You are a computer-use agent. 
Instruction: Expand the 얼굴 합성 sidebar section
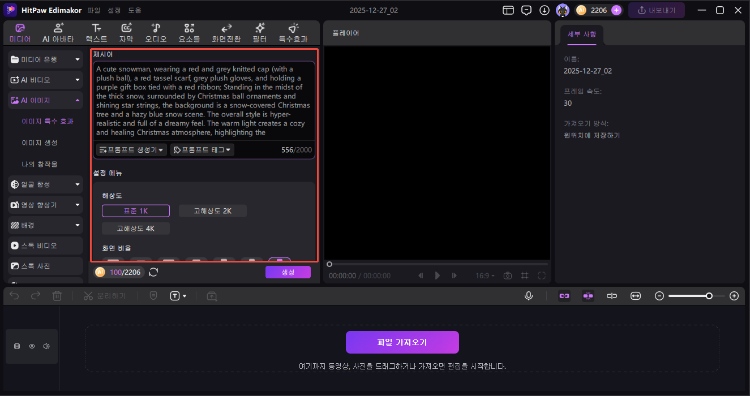point(45,184)
